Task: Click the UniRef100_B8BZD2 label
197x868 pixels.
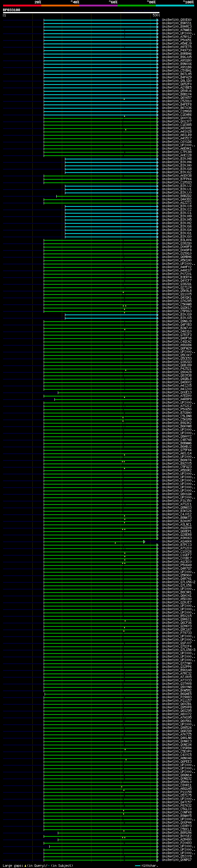Action: coord(176,196)
